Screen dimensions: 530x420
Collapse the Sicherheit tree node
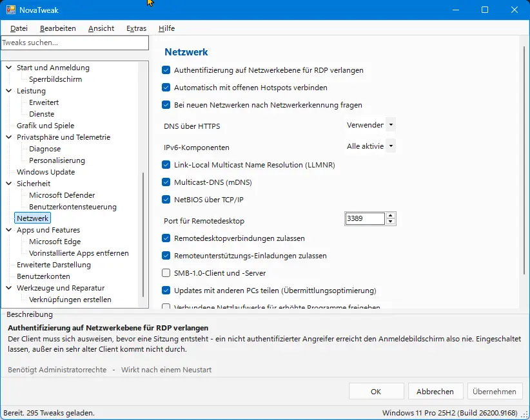coord(9,184)
